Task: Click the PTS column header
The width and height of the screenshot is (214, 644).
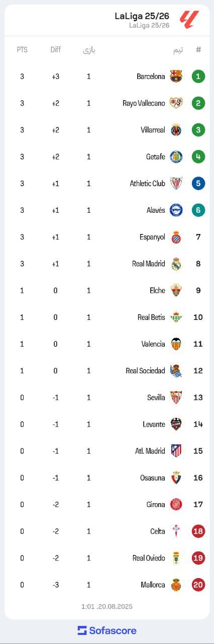Action: click(22, 50)
